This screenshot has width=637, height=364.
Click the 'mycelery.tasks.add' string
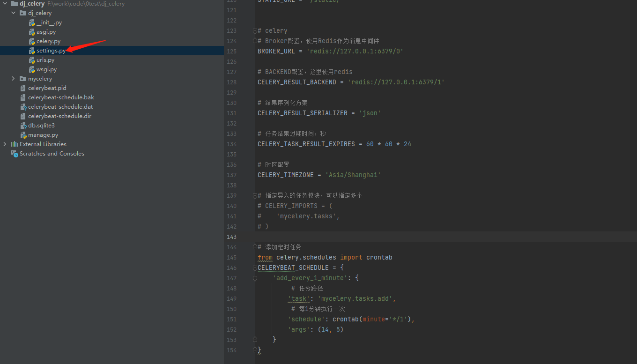tap(355, 299)
